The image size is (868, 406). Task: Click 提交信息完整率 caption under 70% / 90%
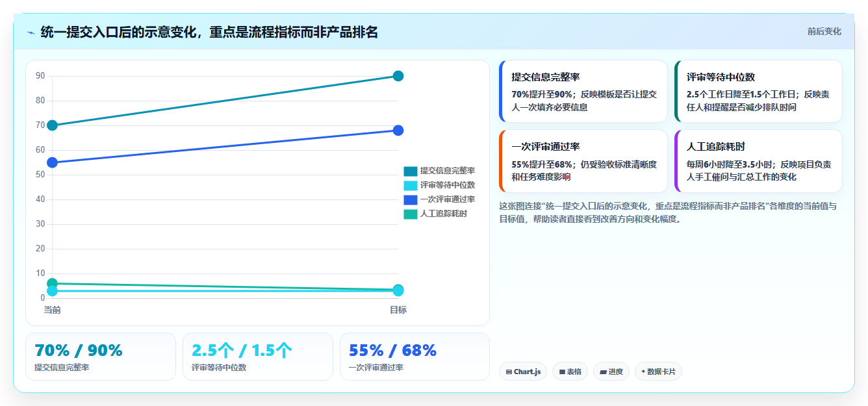(62, 368)
